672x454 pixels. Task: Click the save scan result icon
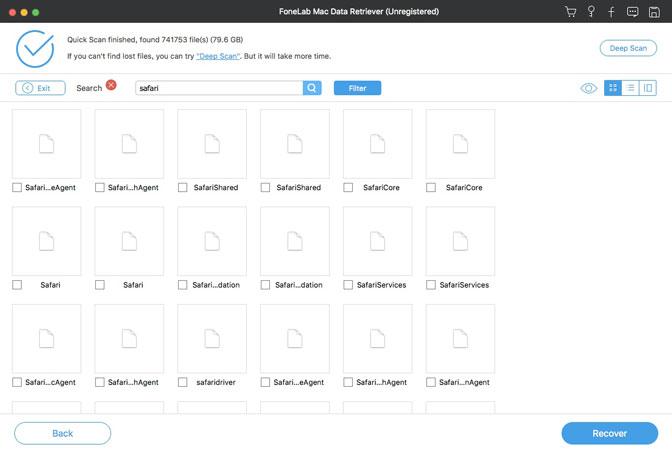click(x=654, y=12)
